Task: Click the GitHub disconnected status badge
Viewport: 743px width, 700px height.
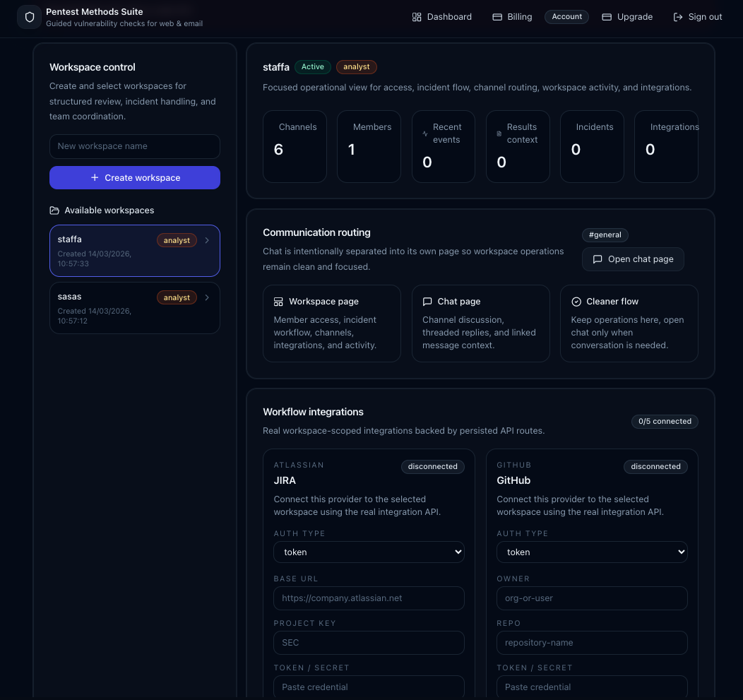Action: pyautogui.click(x=655, y=466)
